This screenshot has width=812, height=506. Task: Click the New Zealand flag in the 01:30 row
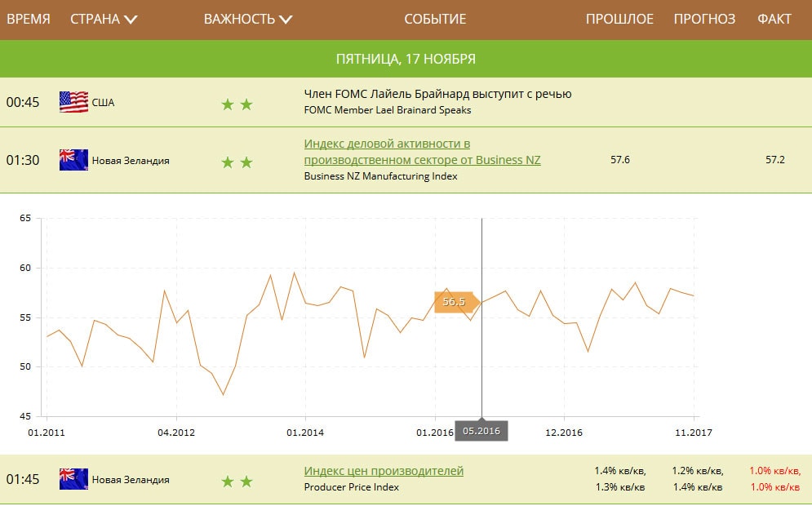[x=73, y=160]
